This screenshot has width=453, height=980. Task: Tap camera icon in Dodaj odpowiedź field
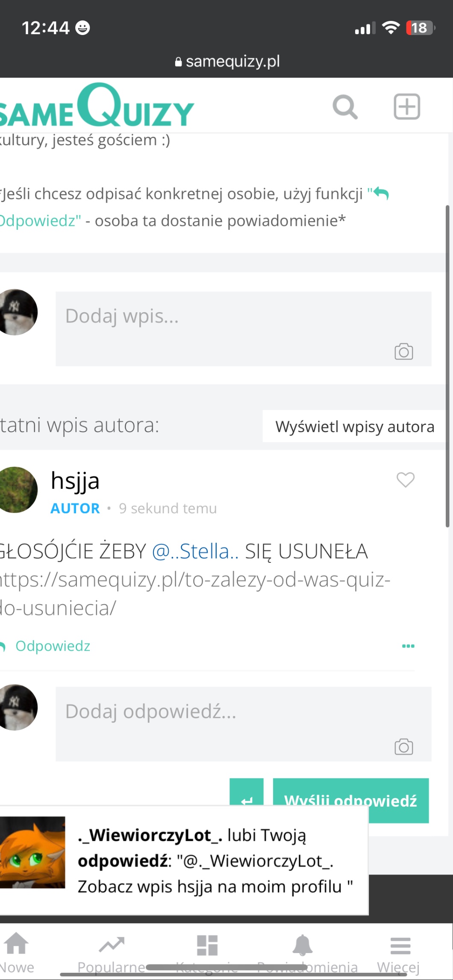(x=403, y=746)
